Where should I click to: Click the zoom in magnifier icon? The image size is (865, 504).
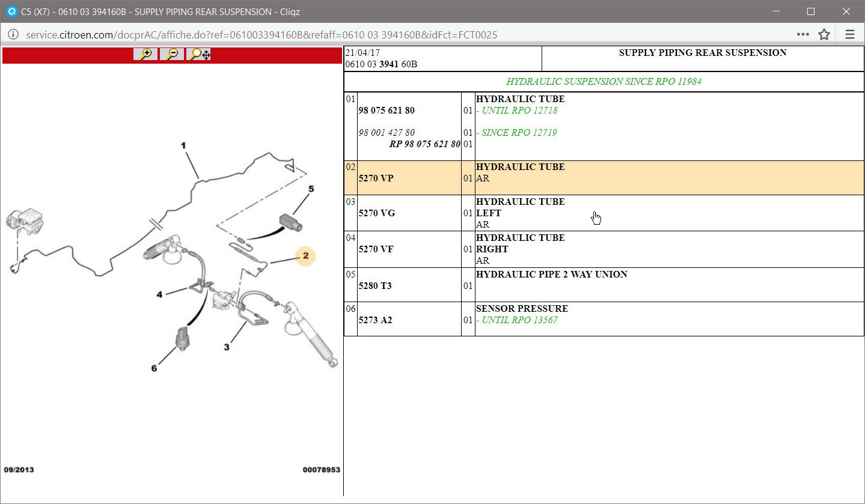pyautogui.click(x=145, y=55)
